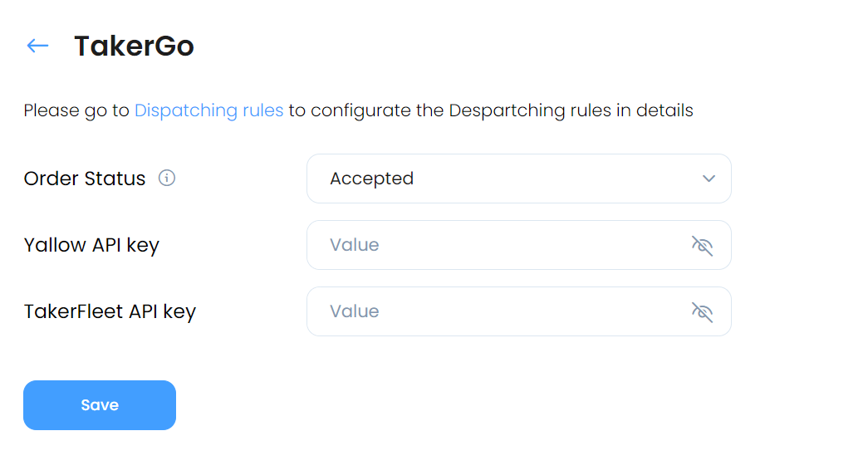This screenshot has height=475, width=868.
Task: Go back using the blue arrow
Action: [37, 46]
